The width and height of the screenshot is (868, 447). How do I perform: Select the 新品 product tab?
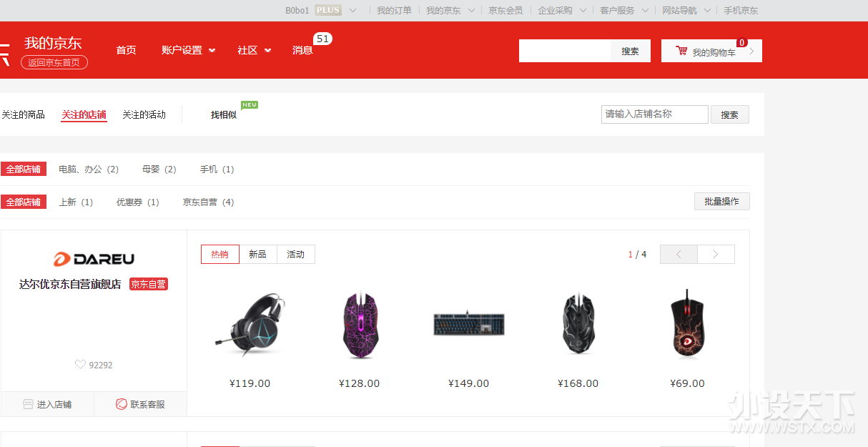(258, 254)
